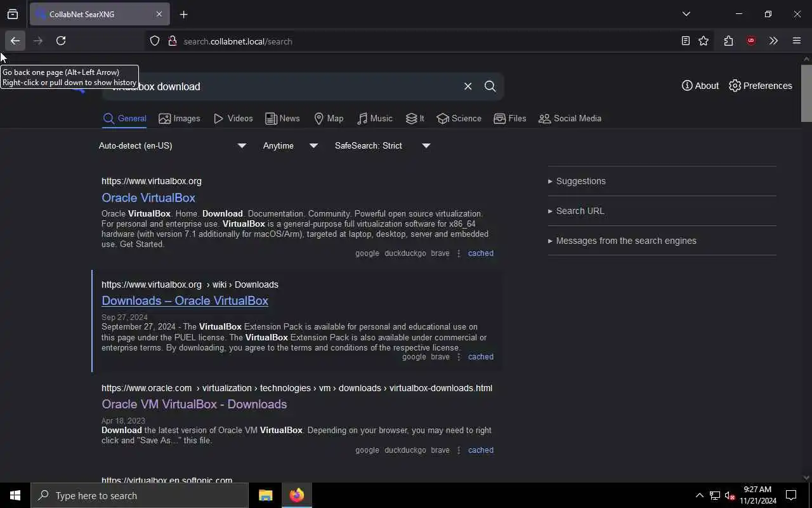
Task: Click https://www.virtualbox.org URL text
Action: pyautogui.click(x=152, y=182)
